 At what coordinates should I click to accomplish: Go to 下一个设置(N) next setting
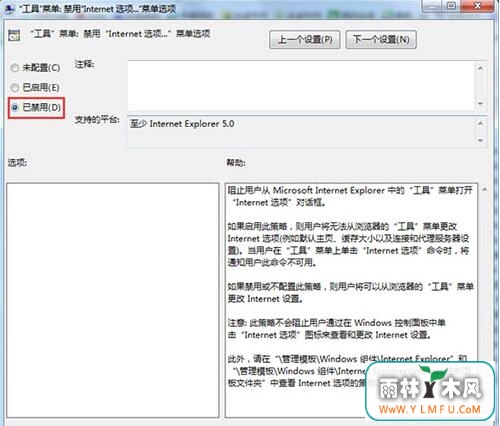381,40
